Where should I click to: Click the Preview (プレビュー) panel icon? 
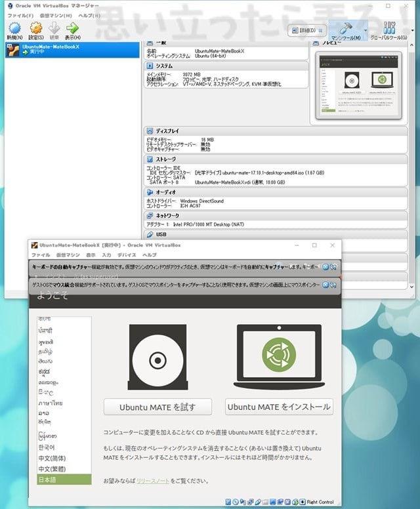pyautogui.click(x=316, y=43)
